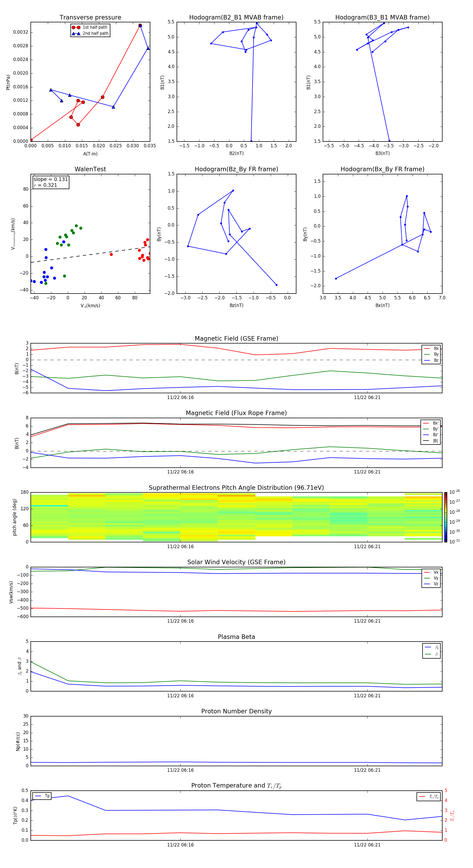Select the By' legend entry in Flux Rope panel
The width and height of the screenshot is (473, 868).
coord(431,429)
